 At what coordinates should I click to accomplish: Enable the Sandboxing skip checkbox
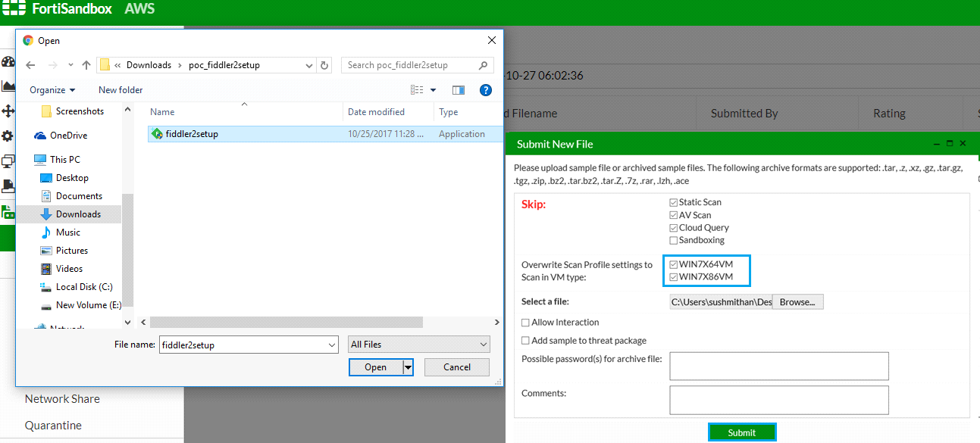(x=674, y=241)
